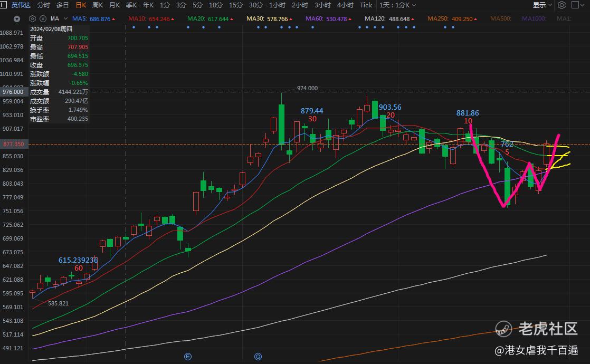
Task: Choose the 30分 timeframe
Action: [x=255, y=5]
